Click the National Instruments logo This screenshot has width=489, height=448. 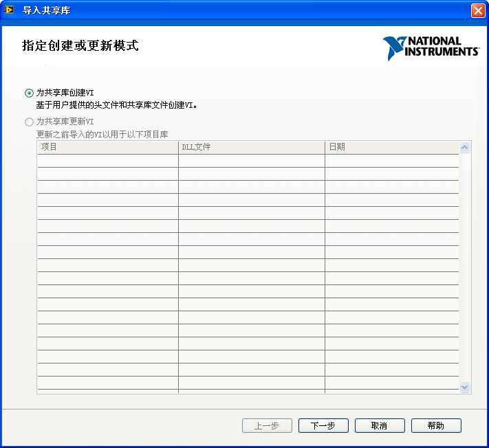click(x=431, y=47)
